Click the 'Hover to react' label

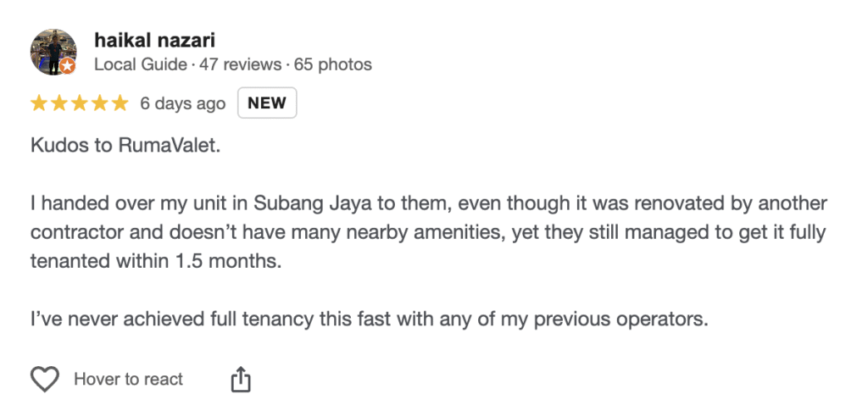128,380
